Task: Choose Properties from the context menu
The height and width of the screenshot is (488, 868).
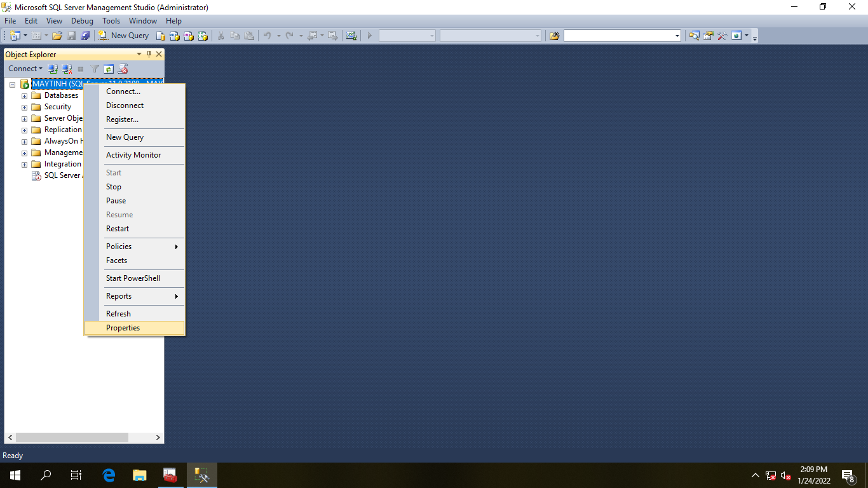Action: tap(123, 328)
